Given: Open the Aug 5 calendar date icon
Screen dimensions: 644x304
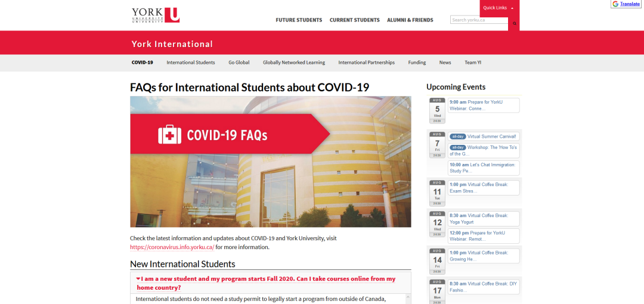Looking at the screenshot, I should (437, 110).
